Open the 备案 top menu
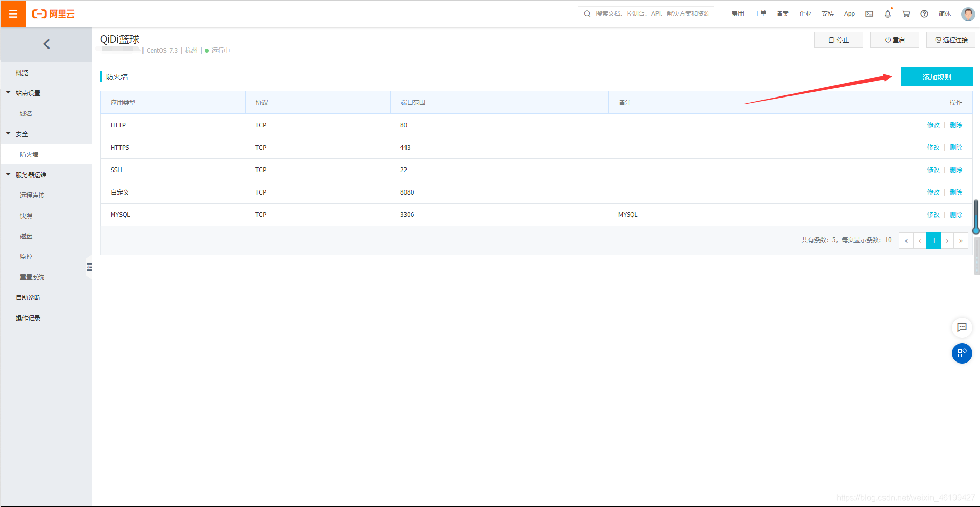The image size is (980, 507). click(782, 14)
